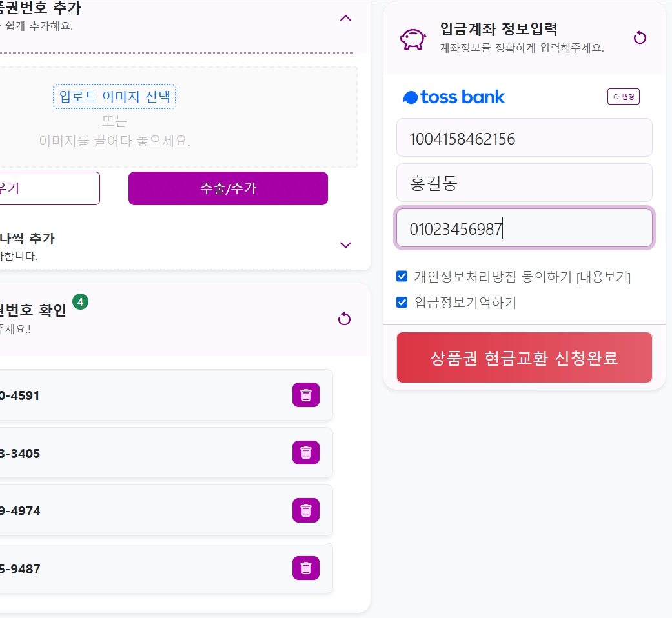Remove the voucher entry ending 9-4974

pyautogui.click(x=305, y=510)
